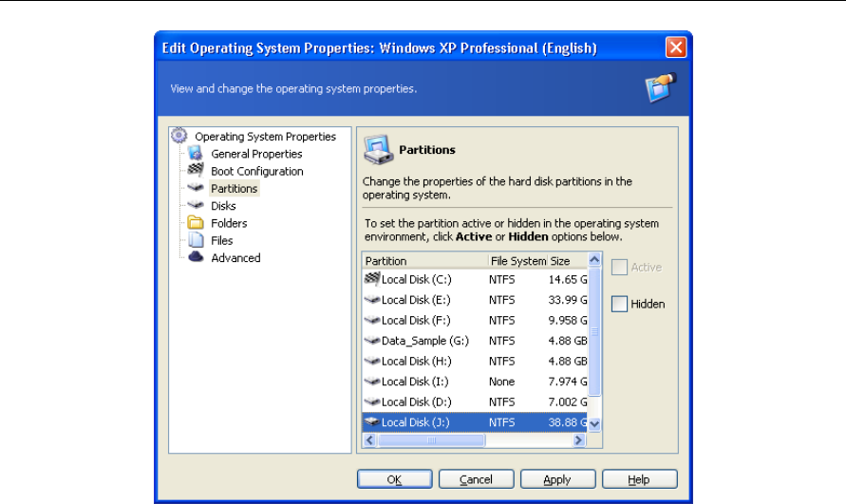Toggle the Hidden checkbox
Screen dimensions: 846x504
[619, 304]
